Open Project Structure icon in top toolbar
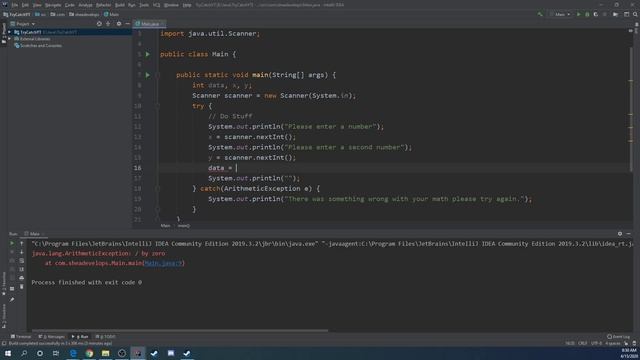This screenshot has width=640, height=360. tap(616, 14)
